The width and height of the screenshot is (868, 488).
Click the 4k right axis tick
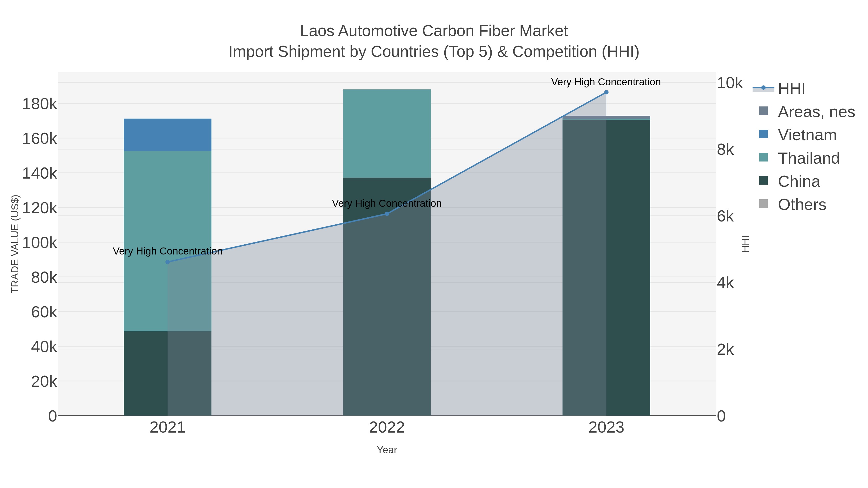[725, 283]
